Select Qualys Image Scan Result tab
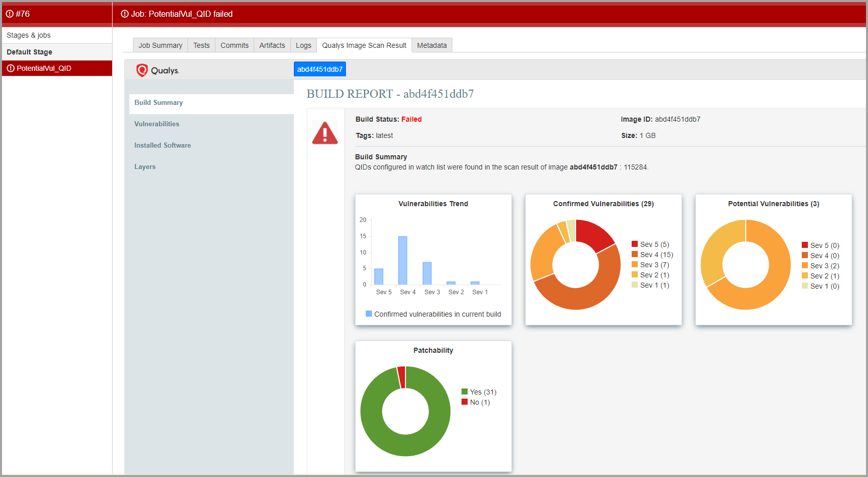 [x=364, y=45]
